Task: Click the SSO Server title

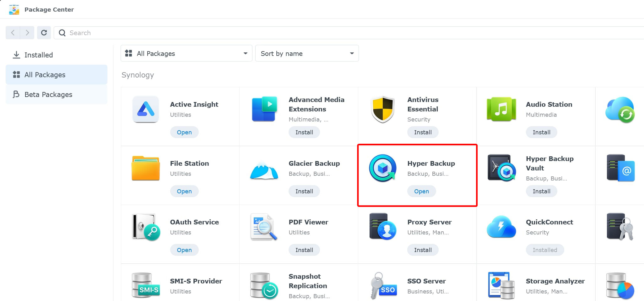Action: pos(426,281)
